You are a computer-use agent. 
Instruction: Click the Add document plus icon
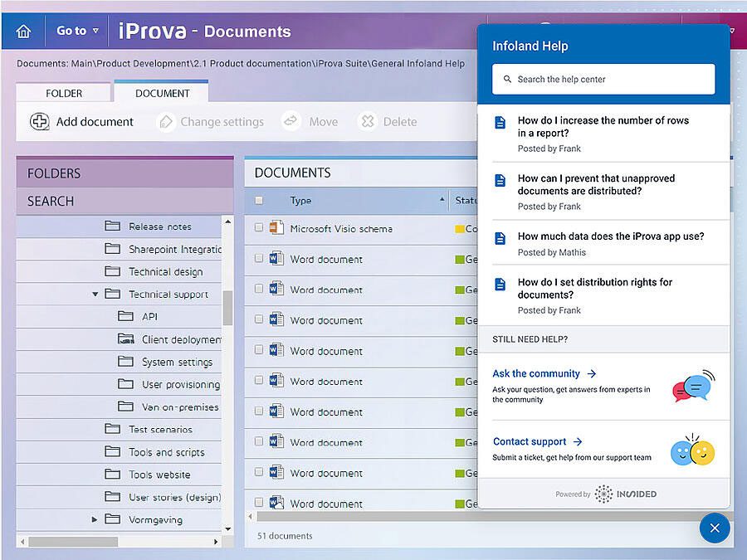click(x=39, y=122)
